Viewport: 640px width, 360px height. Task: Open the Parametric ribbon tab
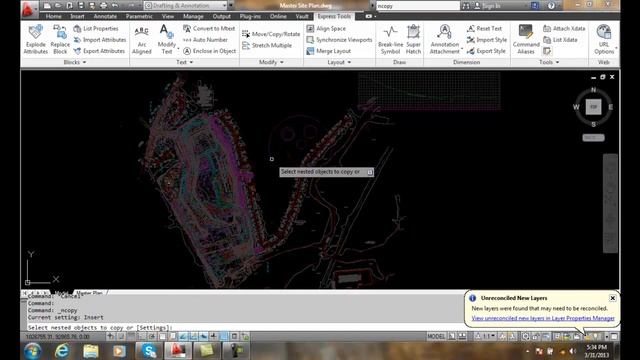139,16
